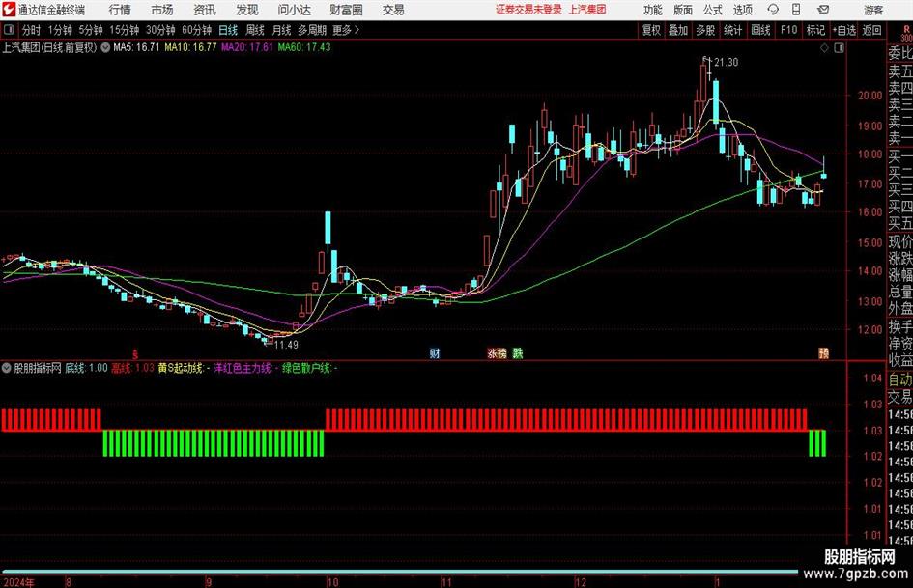Open the mail envelope icon
Image resolution: width=913 pixels, height=588 pixels.
pyautogui.click(x=823, y=10)
